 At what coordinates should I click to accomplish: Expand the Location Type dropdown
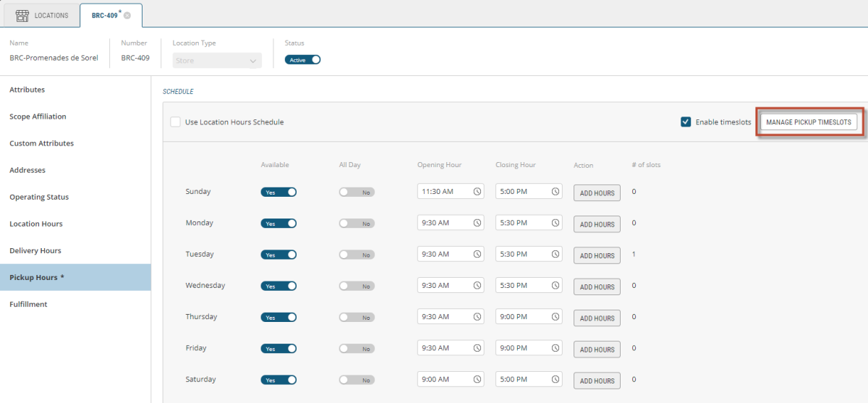217,61
